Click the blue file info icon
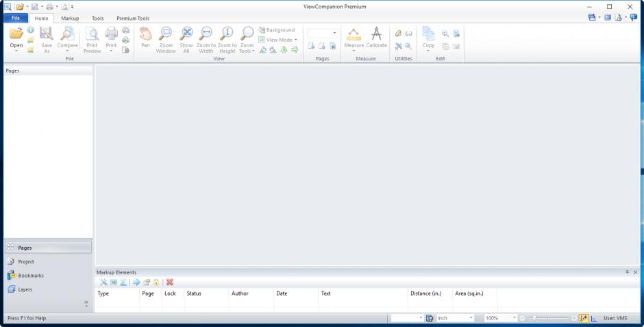The width and height of the screenshot is (644, 327). point(31,29)
